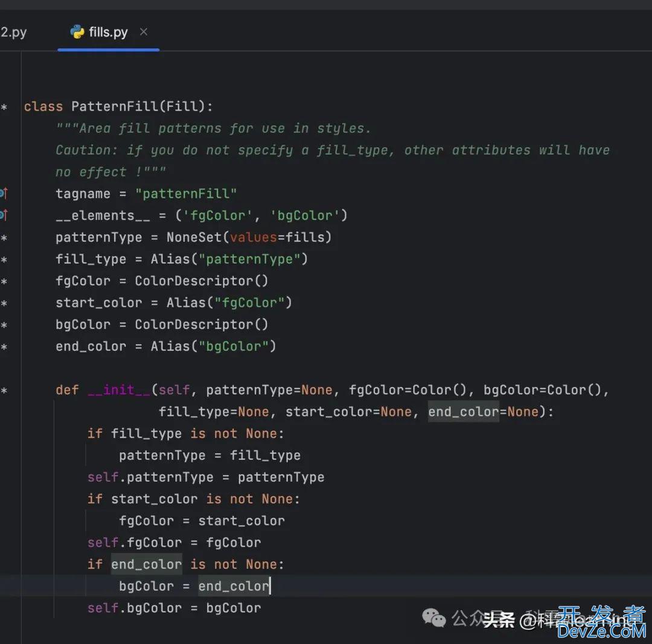Click the override gutter icon beside __elements__ line
Image resolution: width=652 pixels, height=644 pixels.
pos(4,214)
